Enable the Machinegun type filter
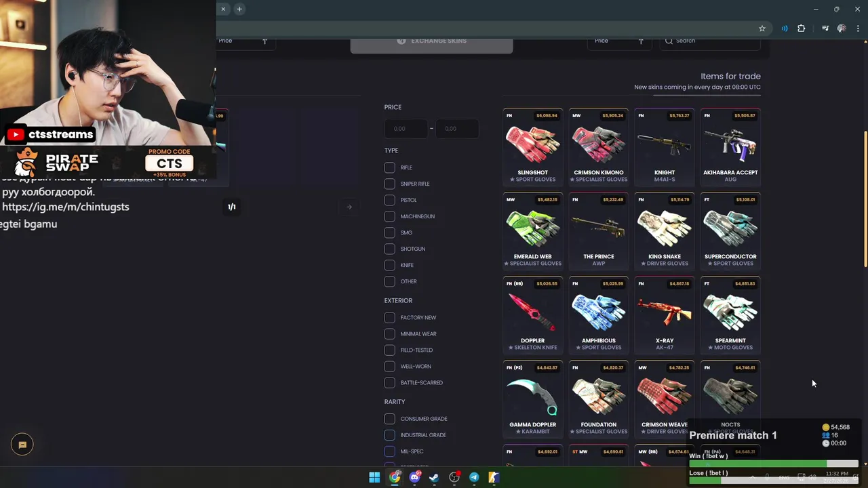868x488 pixels. pos(389,216)
